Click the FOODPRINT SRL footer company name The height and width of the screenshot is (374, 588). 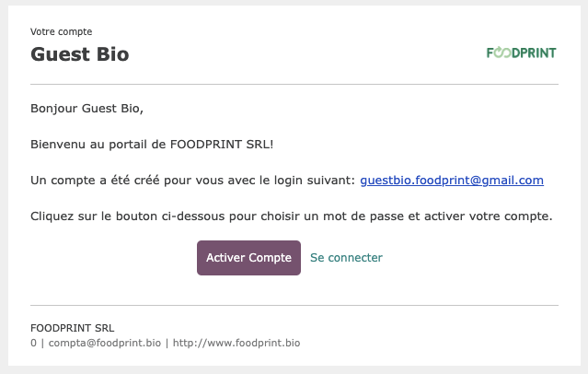pos(73,328)
